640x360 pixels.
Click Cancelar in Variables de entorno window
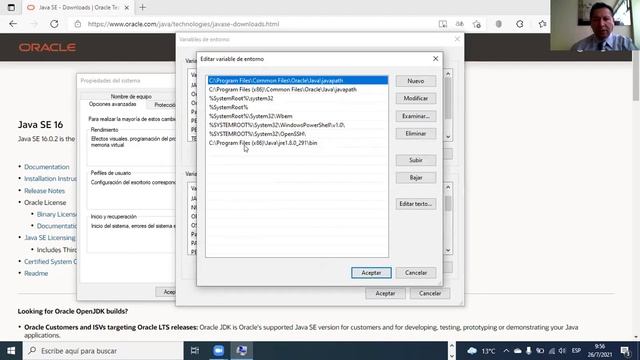429,293
